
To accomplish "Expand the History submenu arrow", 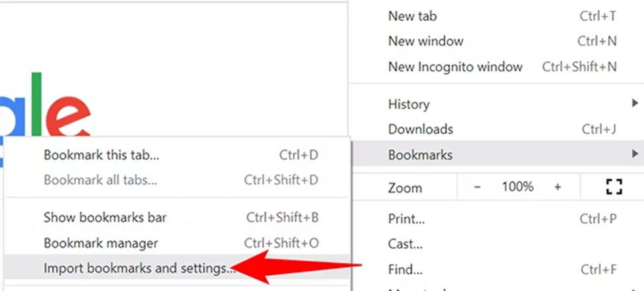I will [635, 104].
